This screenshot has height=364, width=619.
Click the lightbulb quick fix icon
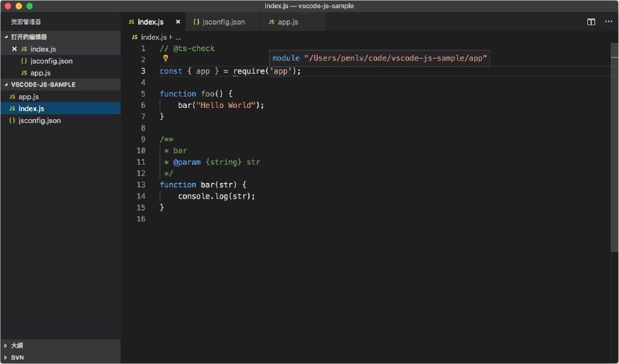click(x=165, y=59)
